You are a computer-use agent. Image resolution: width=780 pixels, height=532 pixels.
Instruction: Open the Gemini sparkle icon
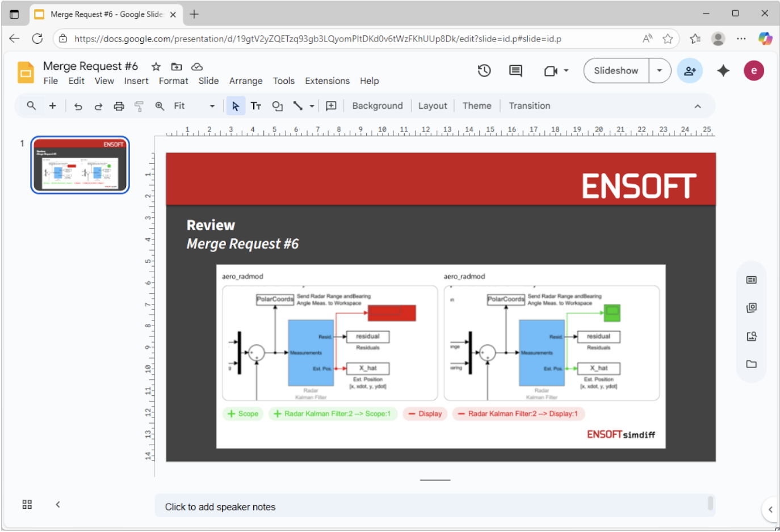723,71
